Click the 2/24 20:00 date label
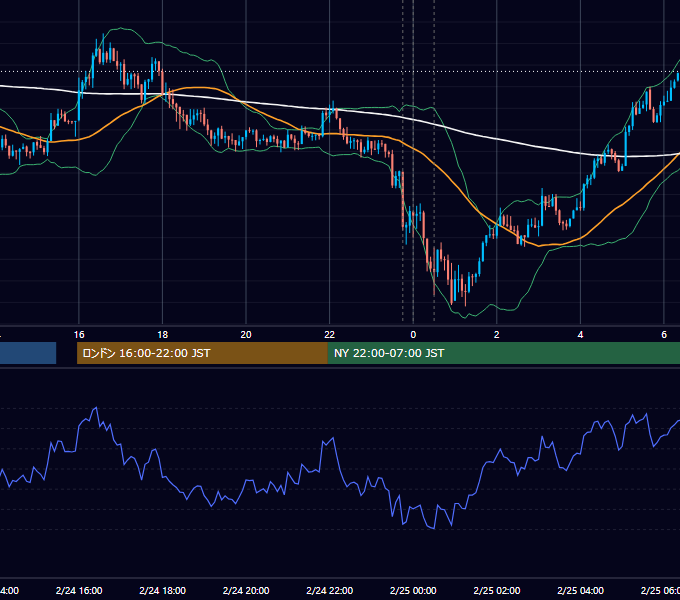 [246, 590]
